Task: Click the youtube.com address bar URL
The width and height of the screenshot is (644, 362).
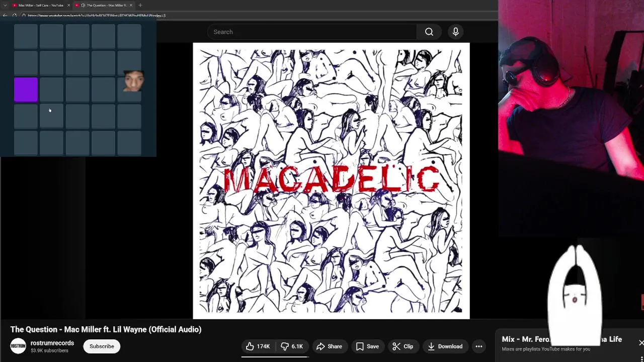Action: click(96, 16)
